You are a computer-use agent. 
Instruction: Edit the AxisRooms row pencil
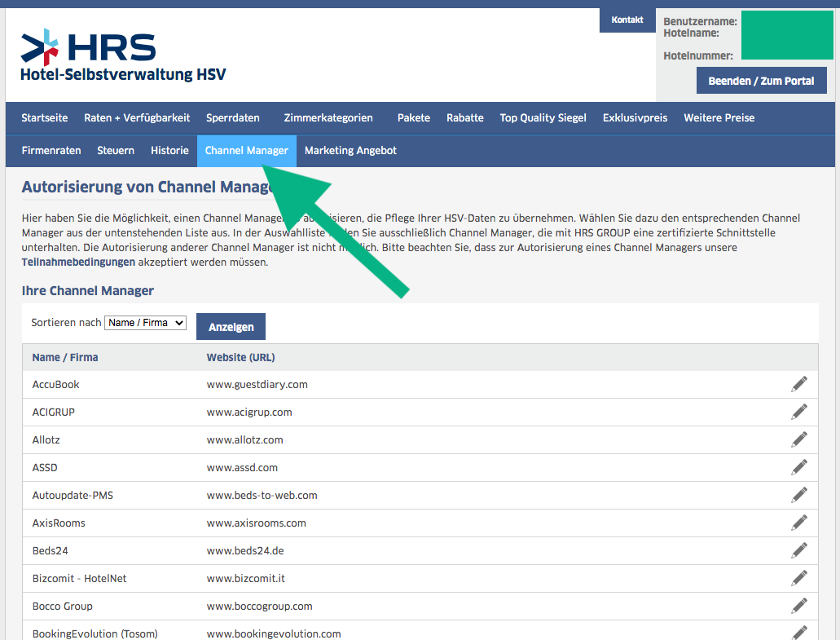pos(798,523)
